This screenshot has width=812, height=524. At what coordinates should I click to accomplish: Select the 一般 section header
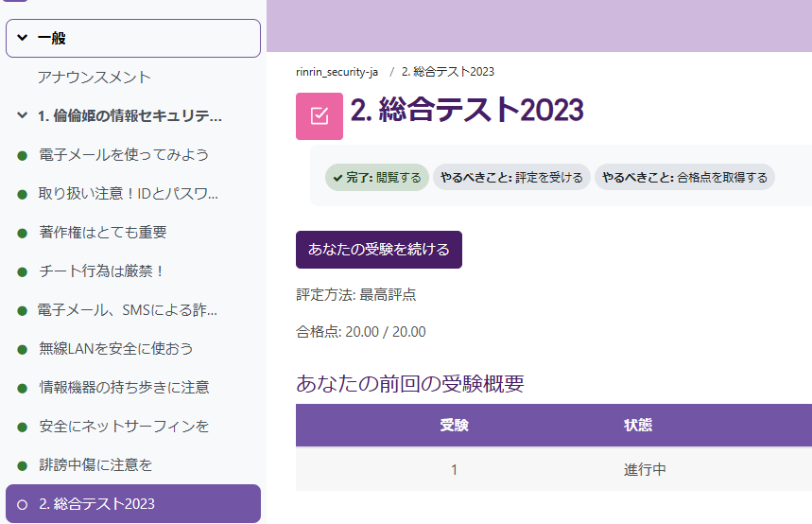(x=133, y=39)
